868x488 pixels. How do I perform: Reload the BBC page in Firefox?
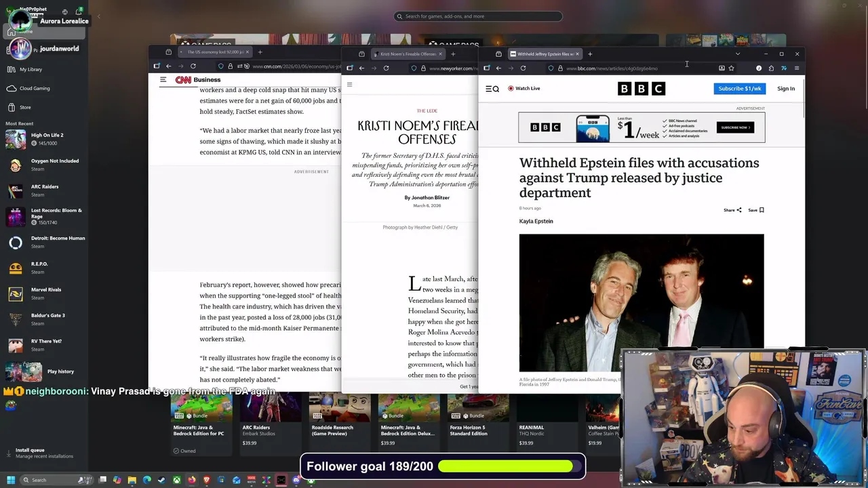(x=523, y=68)
